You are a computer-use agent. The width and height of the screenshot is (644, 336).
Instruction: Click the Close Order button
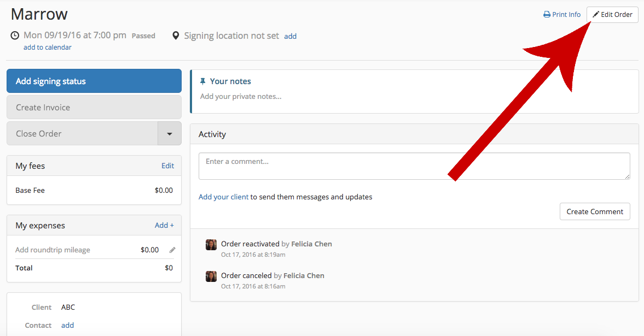[83, 133]
